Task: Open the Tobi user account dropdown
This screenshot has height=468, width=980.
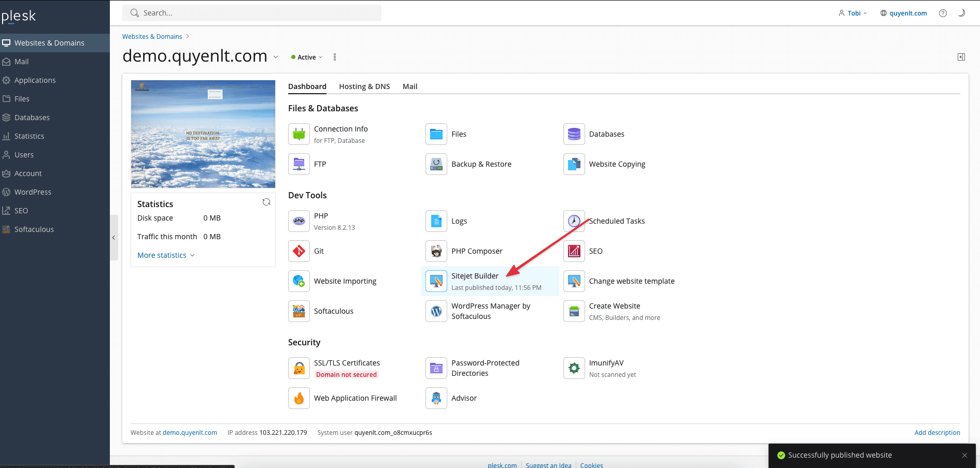Action: click(x=853, y=13)
